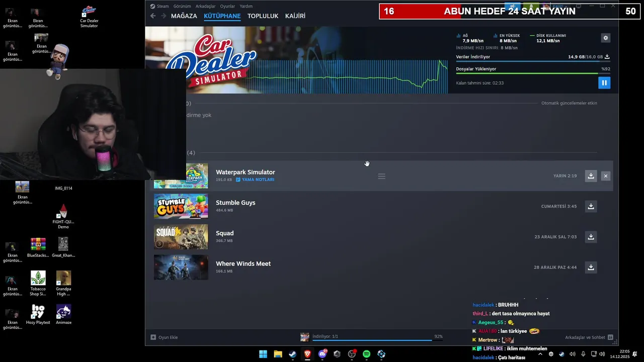
Task: Open Brave browser from taskbar
Action: 307,354
